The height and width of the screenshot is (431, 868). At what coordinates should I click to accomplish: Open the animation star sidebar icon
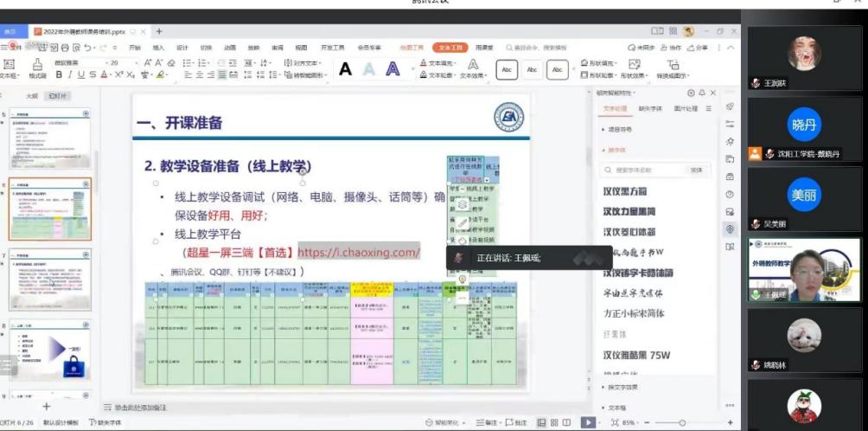click(x=730, y=141)
